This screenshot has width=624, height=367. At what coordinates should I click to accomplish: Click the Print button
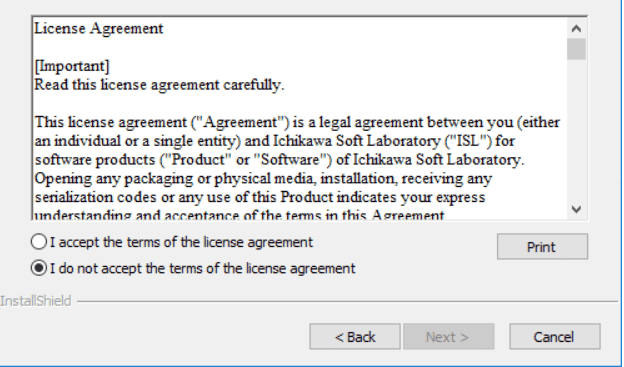[x=542, y=247]
